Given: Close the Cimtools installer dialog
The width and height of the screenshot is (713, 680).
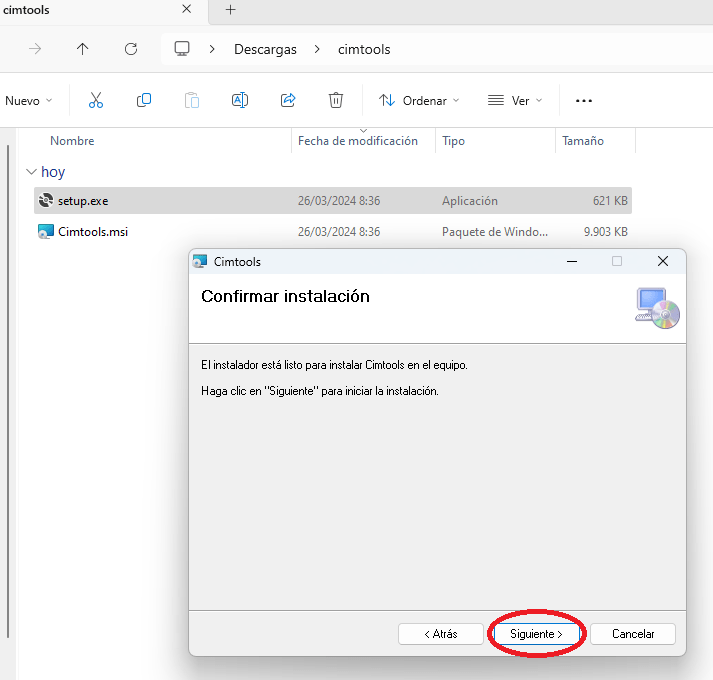Looking at the screenshot, I should click(x=663, y=261).
